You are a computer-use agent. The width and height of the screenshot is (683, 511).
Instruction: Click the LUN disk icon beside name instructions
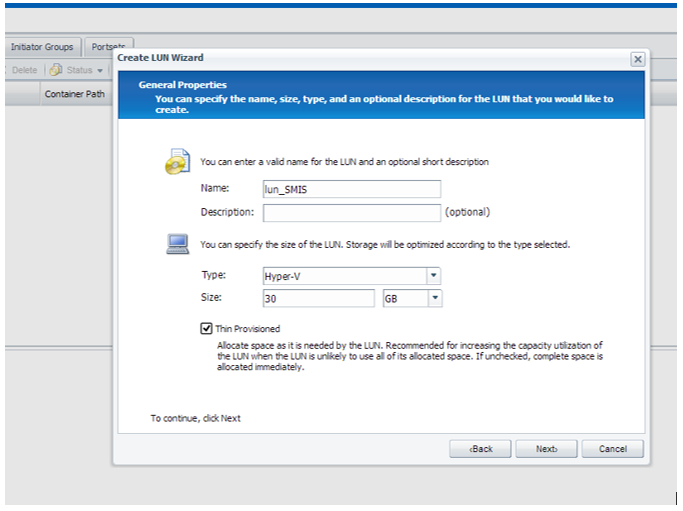click(177, 161)
